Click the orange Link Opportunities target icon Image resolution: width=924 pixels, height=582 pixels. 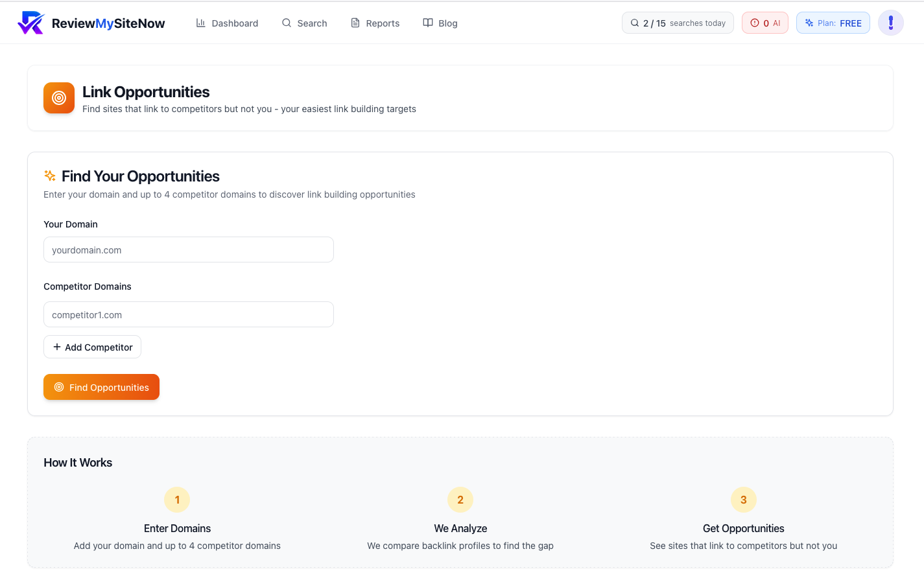coord(58,98)
